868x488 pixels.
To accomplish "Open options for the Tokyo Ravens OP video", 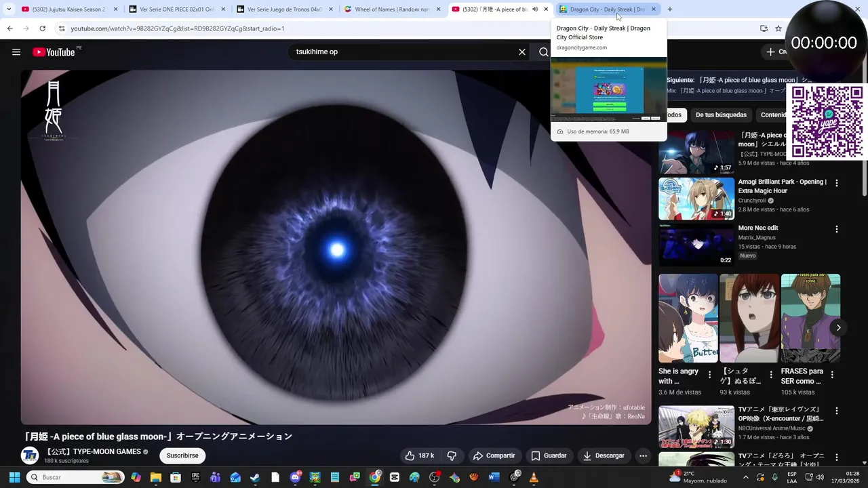I will [837, 411].
